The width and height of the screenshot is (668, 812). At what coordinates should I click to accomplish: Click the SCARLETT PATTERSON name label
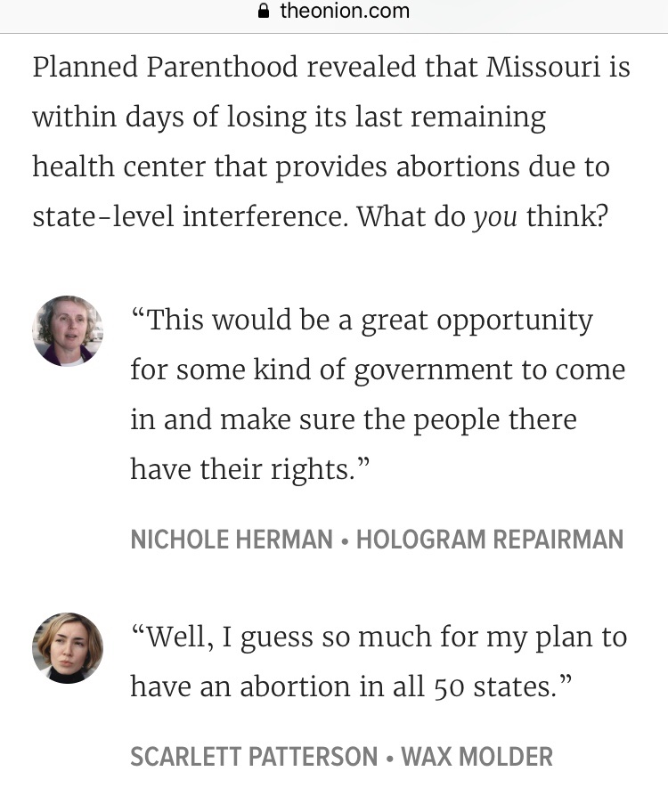[x=254, y=758]
